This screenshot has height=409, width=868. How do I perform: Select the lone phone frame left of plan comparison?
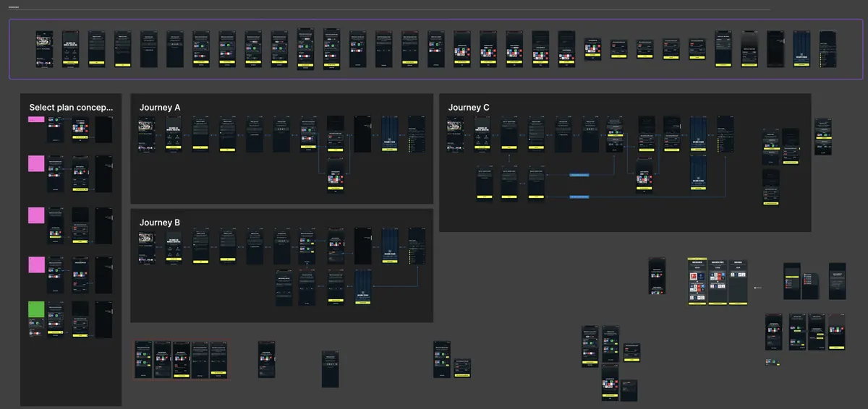pos(657,276)
